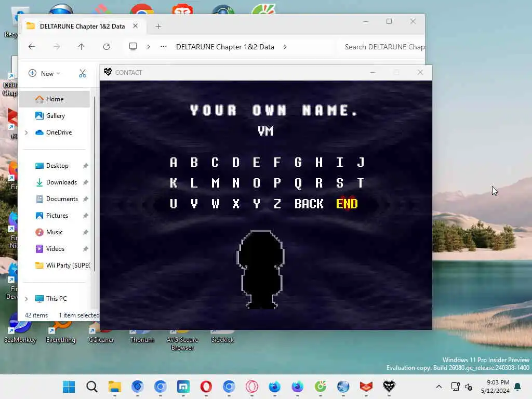
Task: Open the Windows Start menu
Action: click(69, 387)
